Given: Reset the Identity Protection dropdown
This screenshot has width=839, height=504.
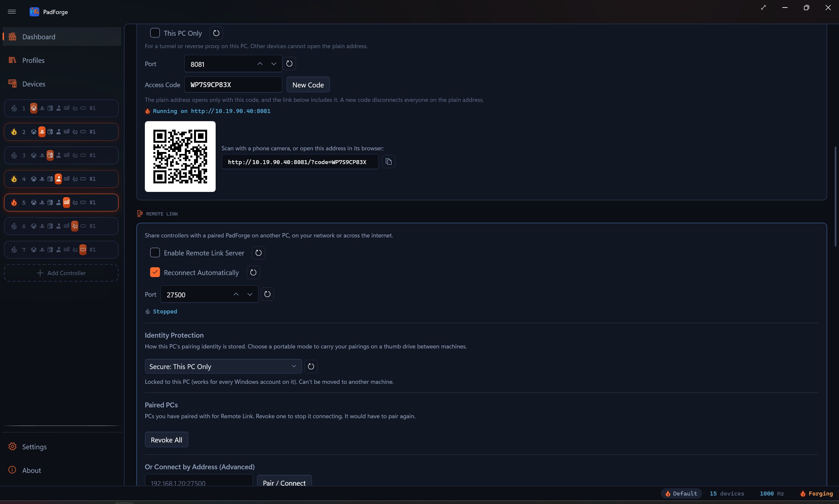Looking at the screenshot, I should [x=311, y=366].
